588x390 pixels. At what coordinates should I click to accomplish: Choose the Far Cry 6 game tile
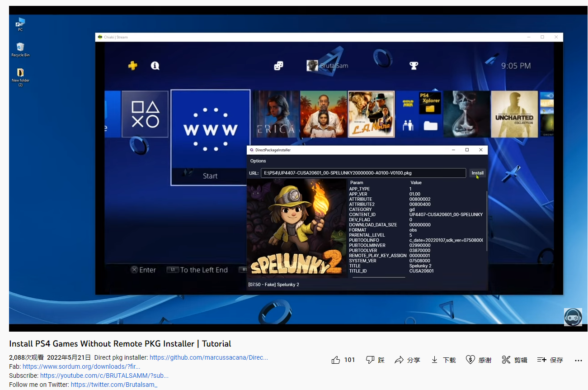(324, 114)
